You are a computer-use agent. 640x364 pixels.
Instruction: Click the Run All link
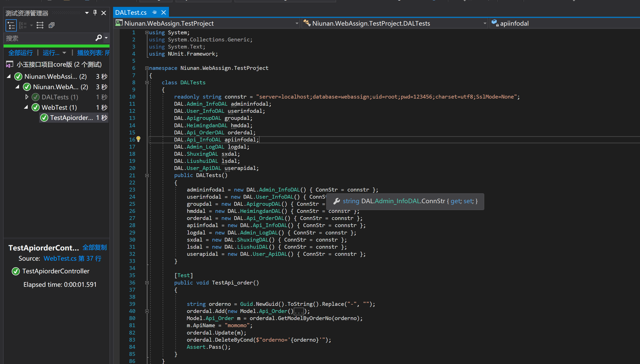20,53
